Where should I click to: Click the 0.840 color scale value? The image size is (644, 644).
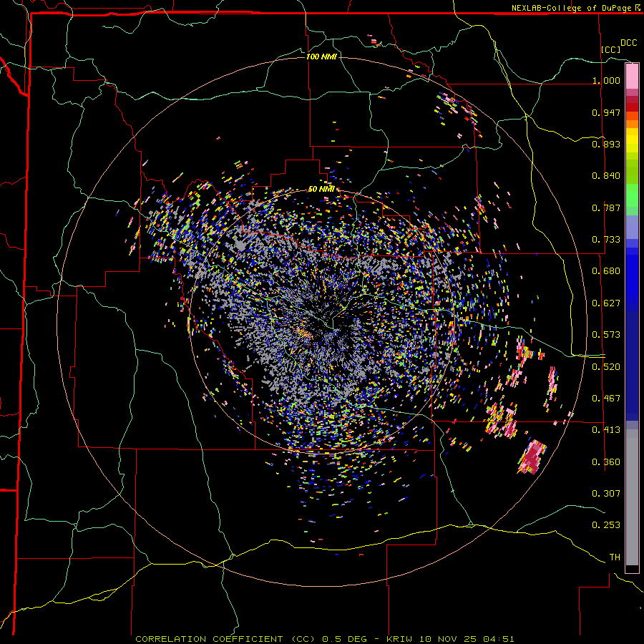(x=606, y=176)
